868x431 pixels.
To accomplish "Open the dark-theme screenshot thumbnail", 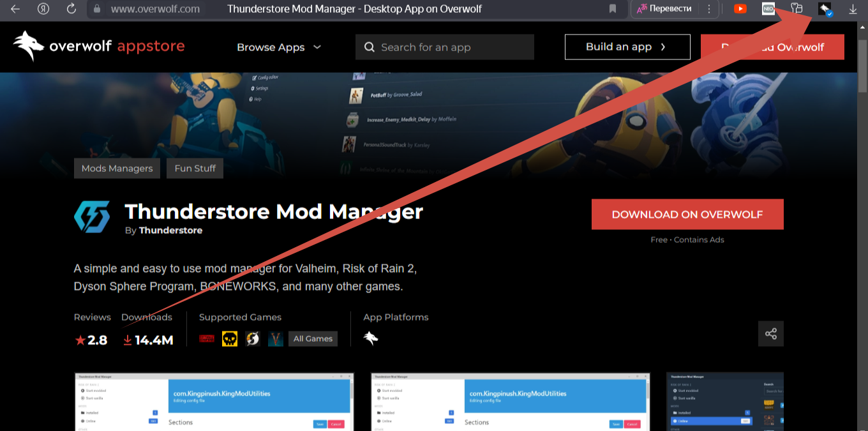I will coord(725,402).
